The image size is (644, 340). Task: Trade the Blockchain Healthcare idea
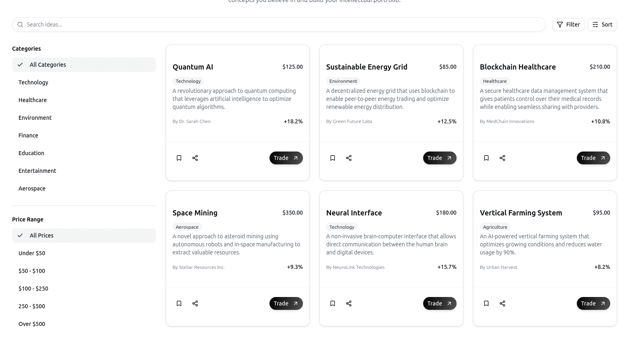[x=593, y=158]
